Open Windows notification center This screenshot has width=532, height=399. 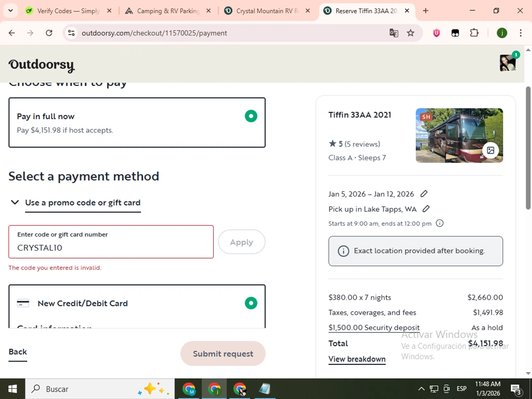click(x=516, y=389)
